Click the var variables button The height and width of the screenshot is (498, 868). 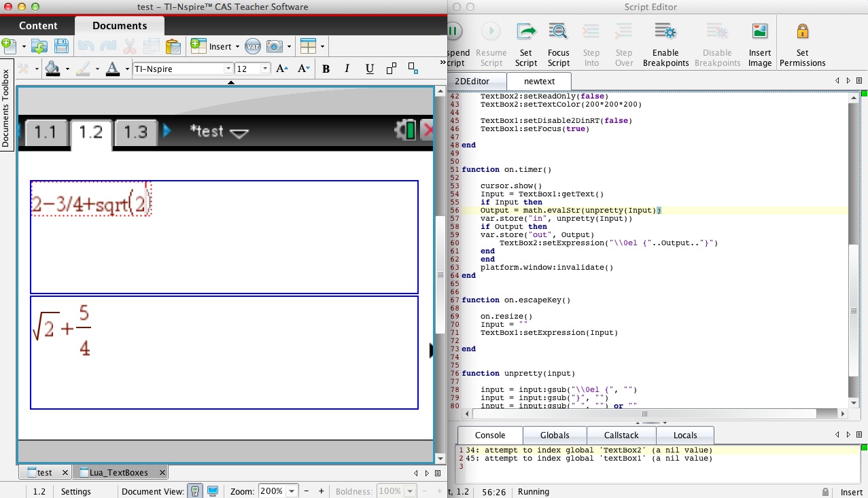(x=253, y=46)
